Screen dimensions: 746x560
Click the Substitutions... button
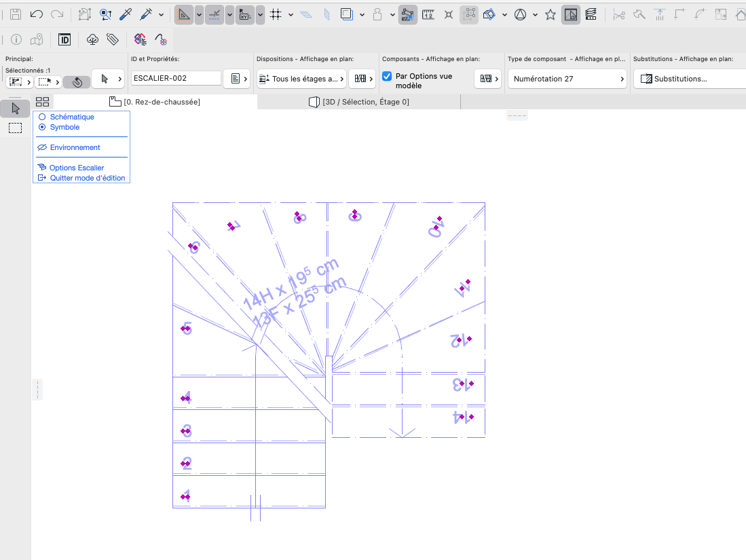690,79
